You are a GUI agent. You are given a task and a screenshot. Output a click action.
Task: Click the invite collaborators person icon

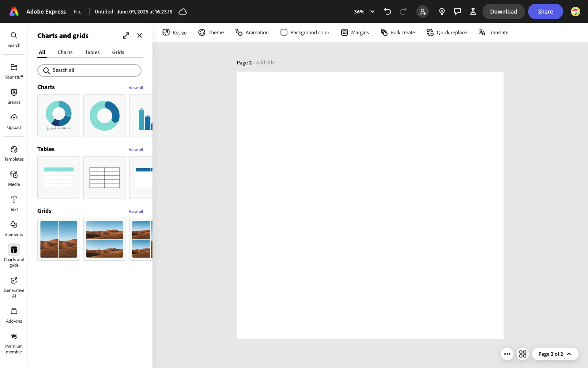422,12
